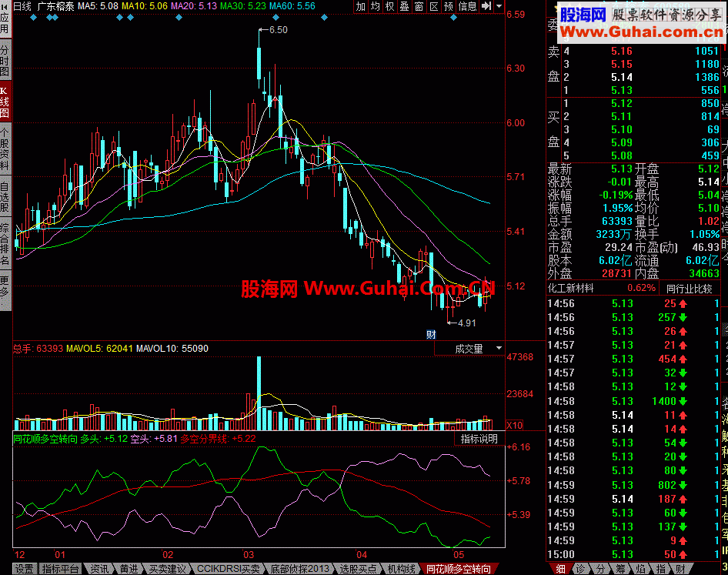Click the diamond marker above the 6.50 peak
The image size is (728, 575).
[276, 18]
